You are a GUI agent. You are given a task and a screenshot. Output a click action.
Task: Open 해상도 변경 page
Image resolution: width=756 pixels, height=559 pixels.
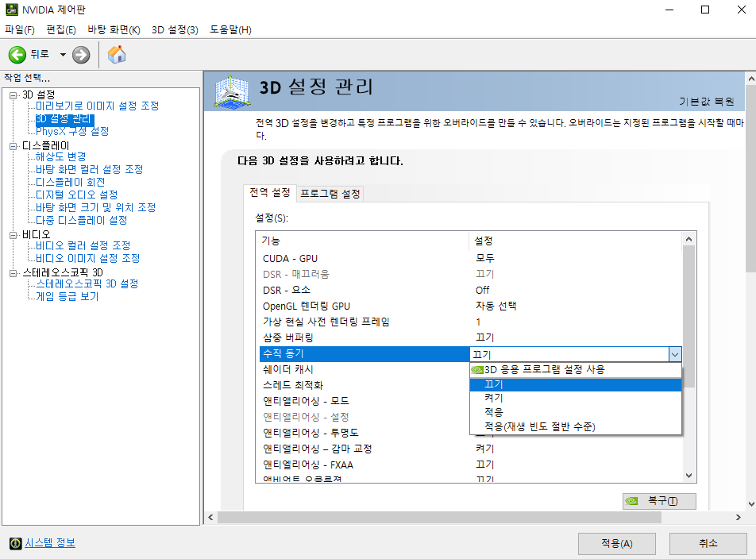[60, 156]
